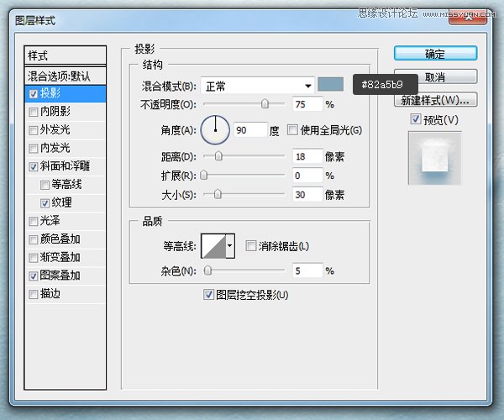This screenshot has width=504, height=420.
Task: Enable the 描边 stroke checkbox
Action: pyautogui.click(x=34, y=294)
